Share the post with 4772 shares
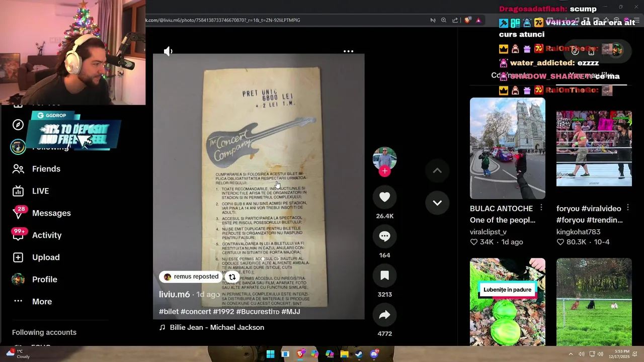Image resolution: width=644 pixels, height=362 pixels. 384,315
